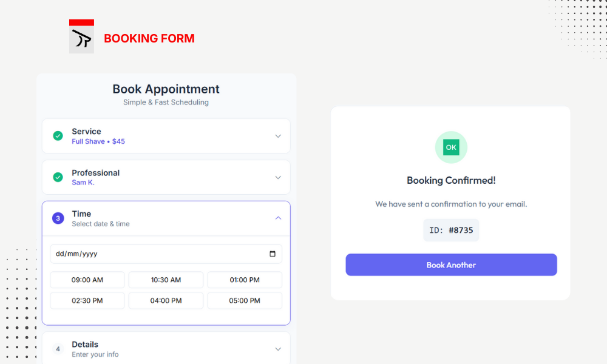Open the calendar picker icon in date field
The image size is (607, 364).
point(273,254)
